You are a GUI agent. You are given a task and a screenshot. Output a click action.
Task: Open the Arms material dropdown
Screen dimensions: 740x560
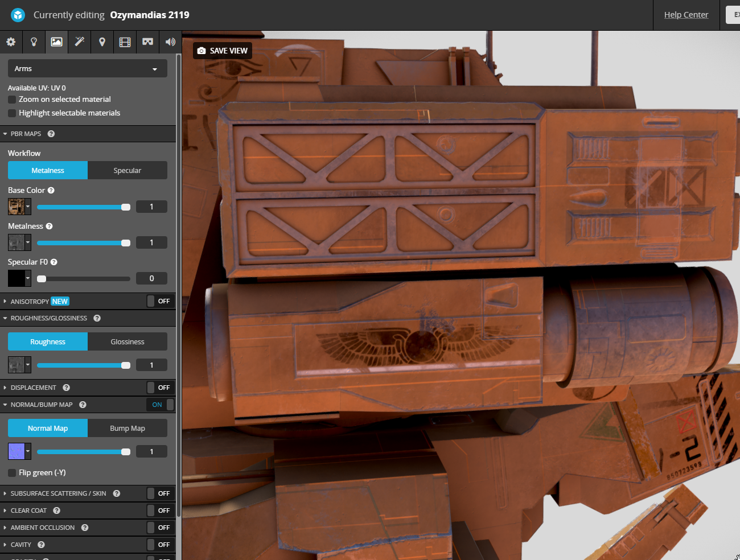click(x=87, y=68)
